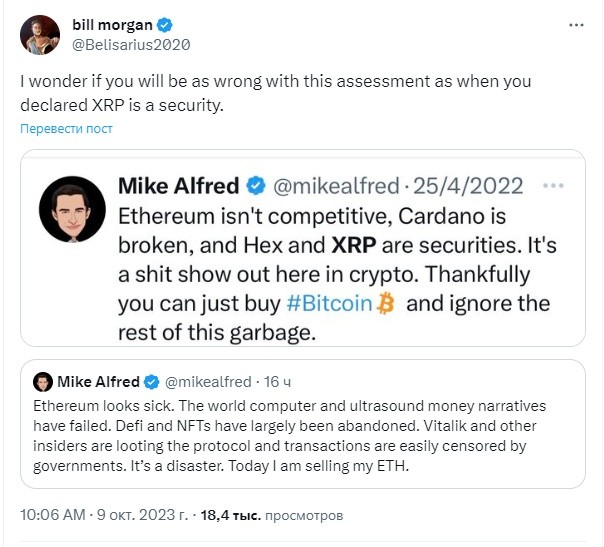Click Перевести пост translate link

pos(66,129)
